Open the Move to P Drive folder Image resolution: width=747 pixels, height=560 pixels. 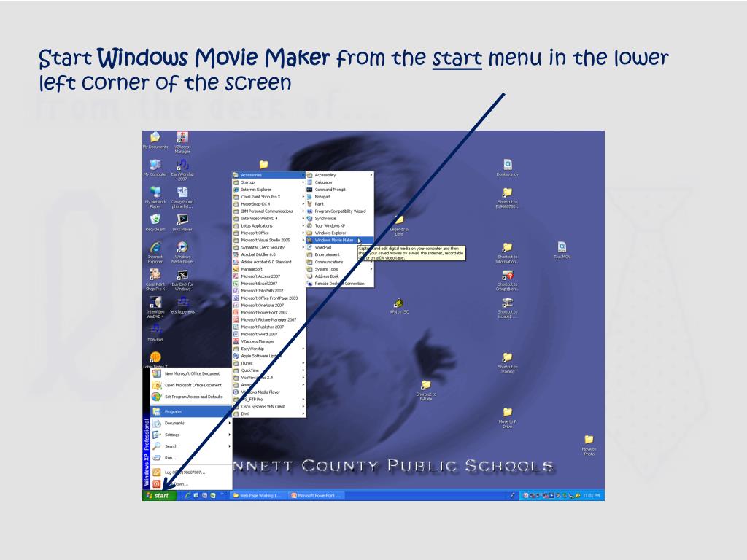[508, 418]
